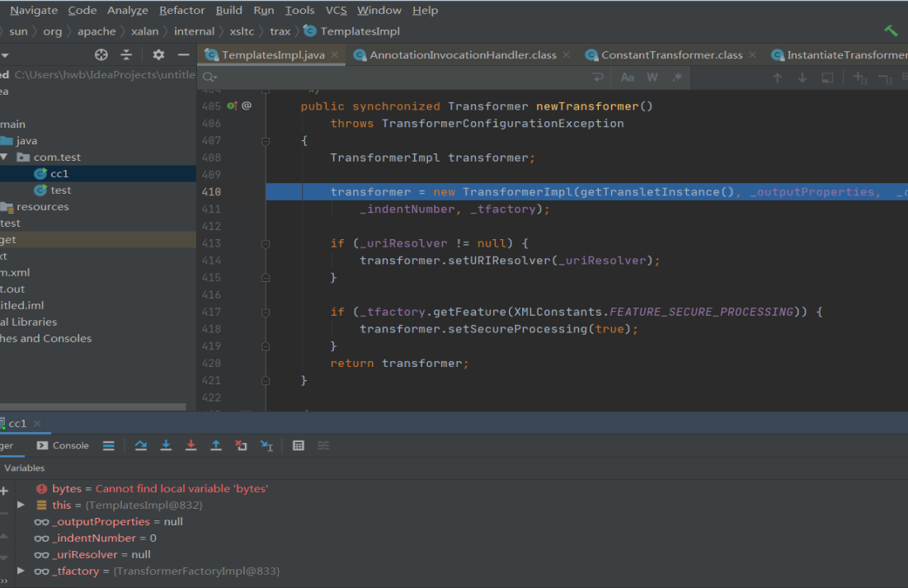Open the Window menu

coord(379,11)
